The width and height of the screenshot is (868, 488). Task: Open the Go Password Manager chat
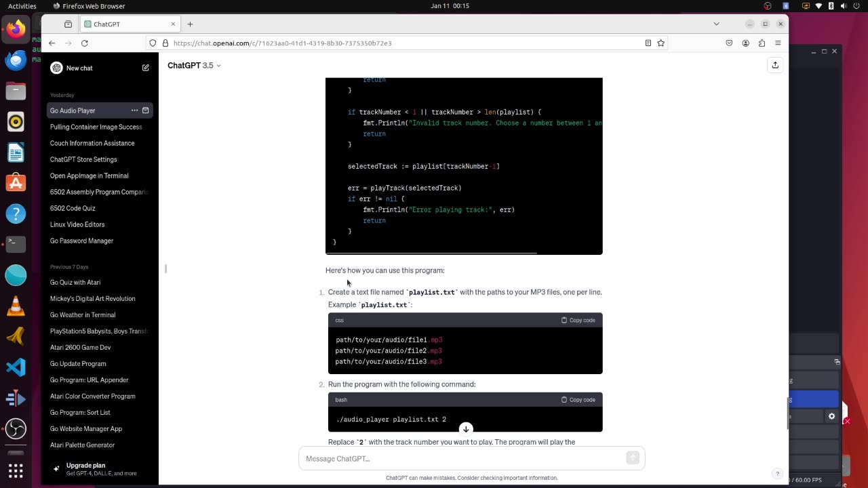coord(99,241)
